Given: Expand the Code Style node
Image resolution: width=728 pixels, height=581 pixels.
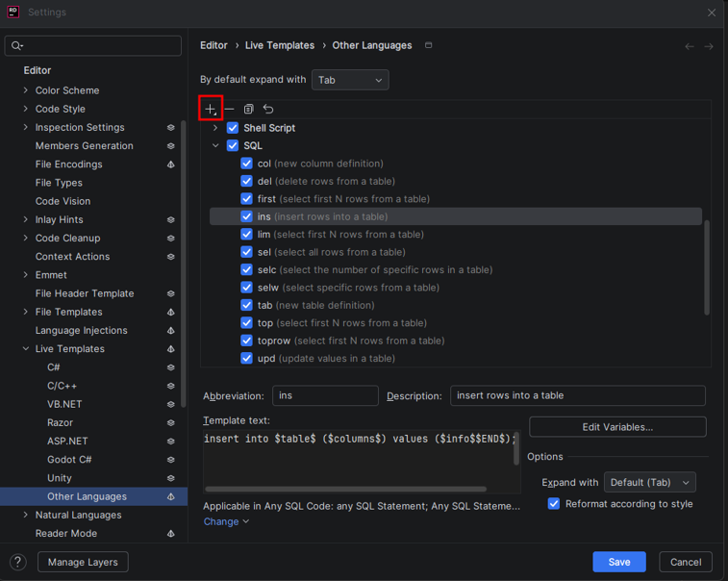Looking at the screenshot, I should [x=26, y=109].
